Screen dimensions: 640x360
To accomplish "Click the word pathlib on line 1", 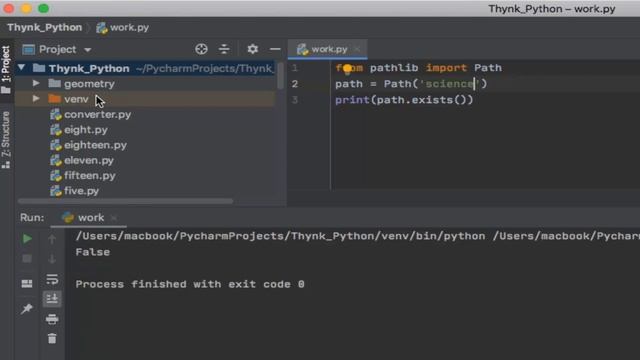I will click(x=394, y=68).
